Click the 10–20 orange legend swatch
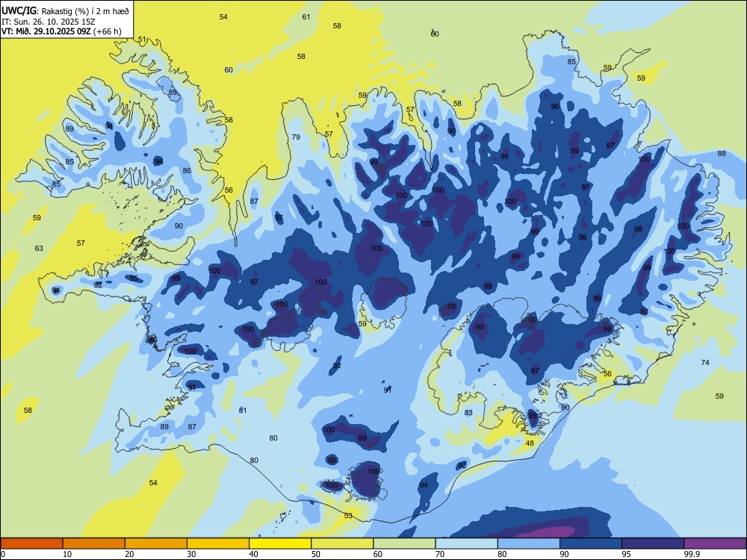This screenshot has width=747, height=560. coord(94,544)
